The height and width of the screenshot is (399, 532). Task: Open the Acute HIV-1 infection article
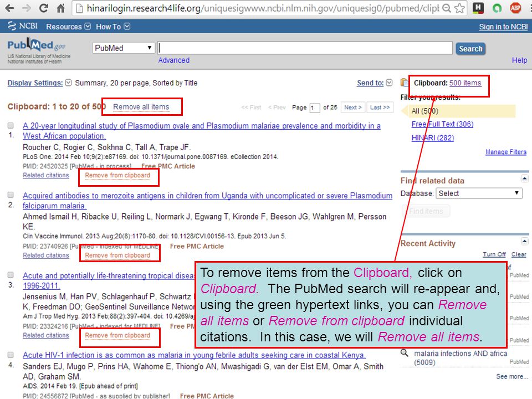point(194,355)
